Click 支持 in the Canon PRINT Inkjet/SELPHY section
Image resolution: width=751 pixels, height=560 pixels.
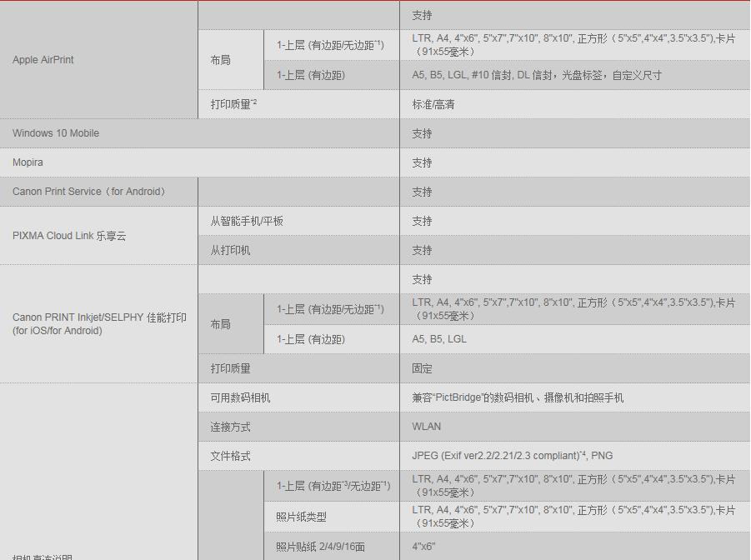[x=422, y=279]
